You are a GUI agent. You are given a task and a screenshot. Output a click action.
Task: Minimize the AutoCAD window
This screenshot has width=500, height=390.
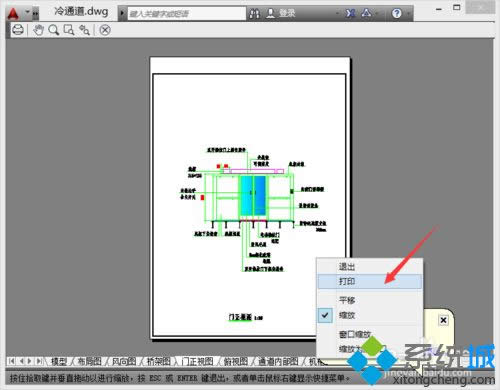pos(439,9)
